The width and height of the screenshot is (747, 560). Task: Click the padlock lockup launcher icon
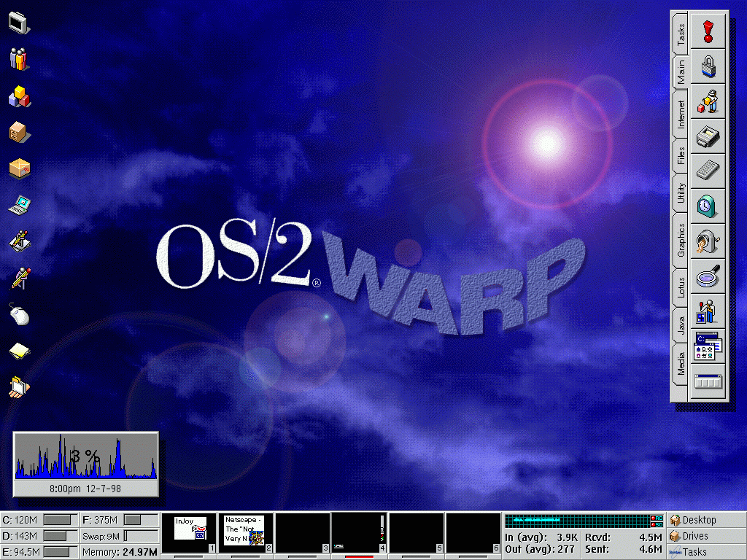pyautogui.click(x=708, y=66)
